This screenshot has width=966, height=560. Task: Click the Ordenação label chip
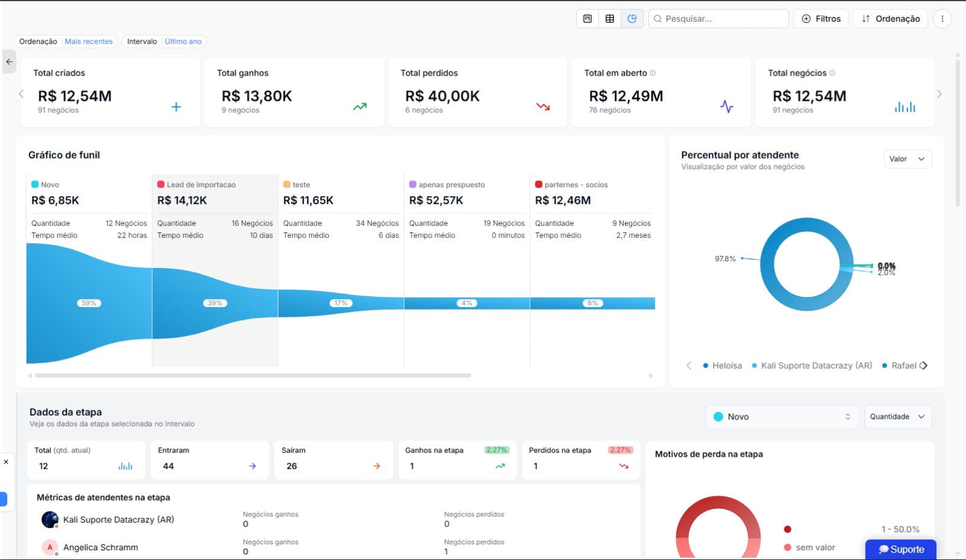click(38, 42)
